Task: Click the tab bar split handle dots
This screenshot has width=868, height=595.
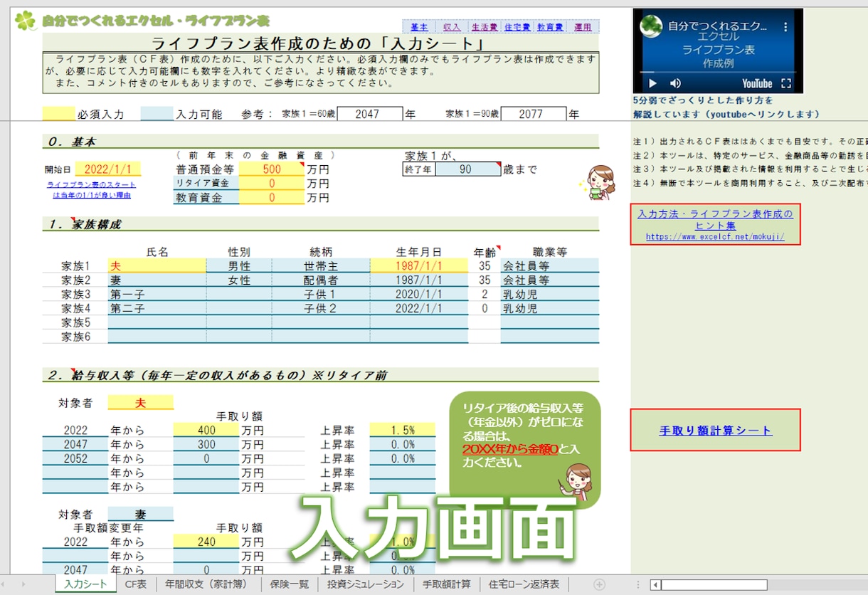Action: pyautogui.click(x=637, y=584)
